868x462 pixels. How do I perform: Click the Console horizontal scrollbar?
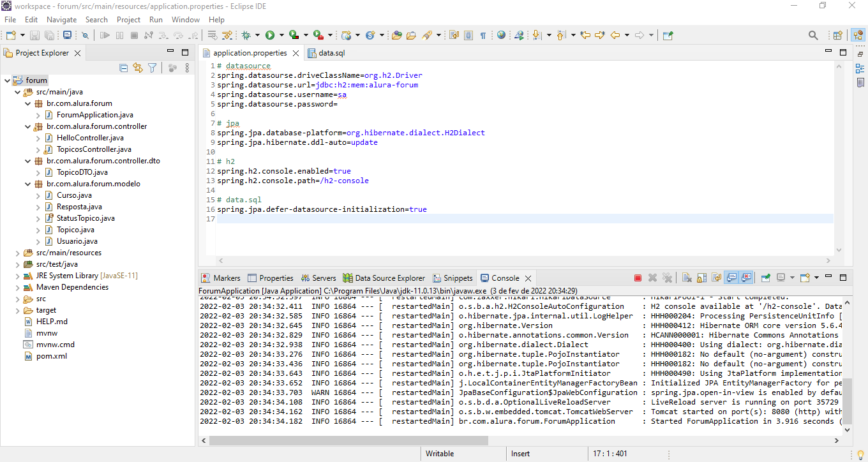(348, 440)
